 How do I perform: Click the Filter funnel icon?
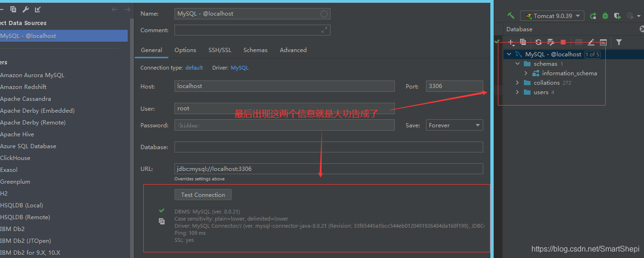[619, 42]
